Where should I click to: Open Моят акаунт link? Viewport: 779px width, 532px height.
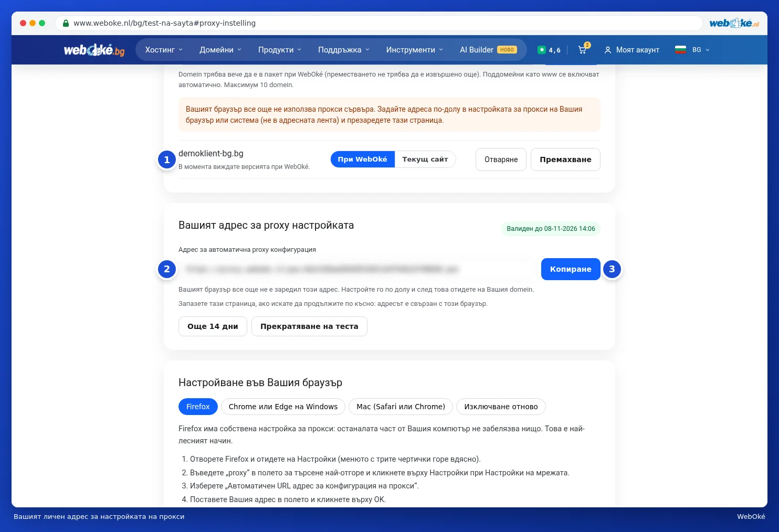632,50
